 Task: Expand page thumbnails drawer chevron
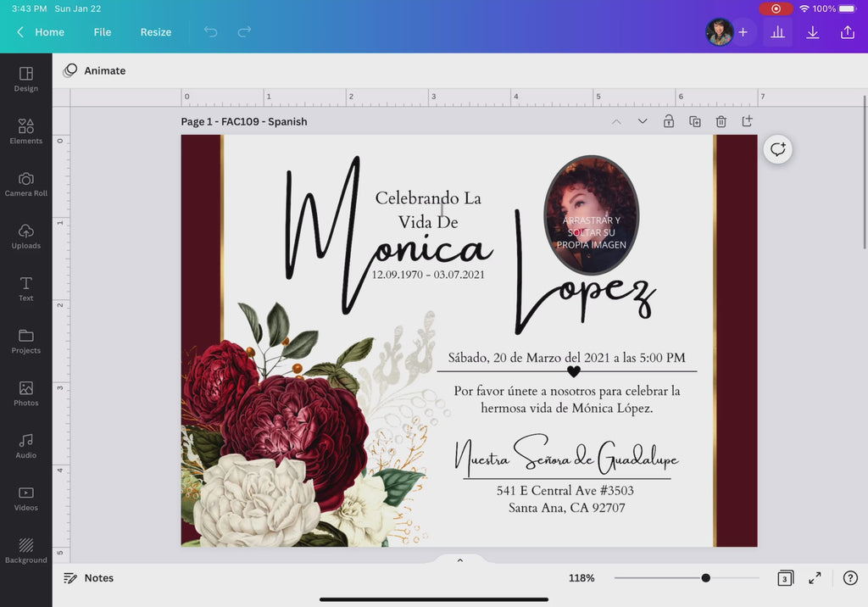pos(460,560)
